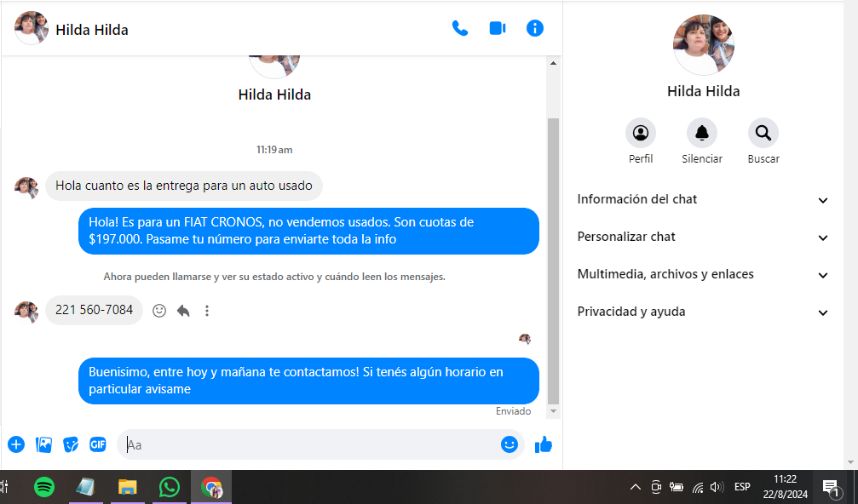Click the Enviado status label
This screenshot has width=858, height=504.
(x=513, y=411)
